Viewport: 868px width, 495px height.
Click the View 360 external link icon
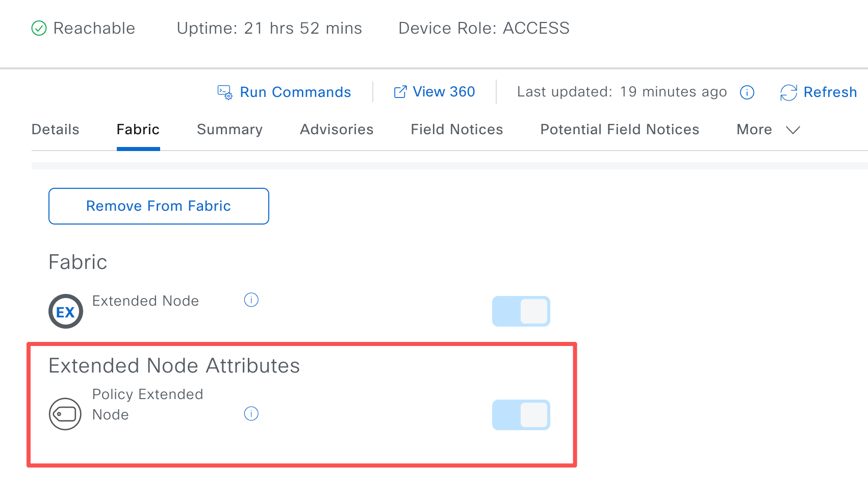coord(400,92)
